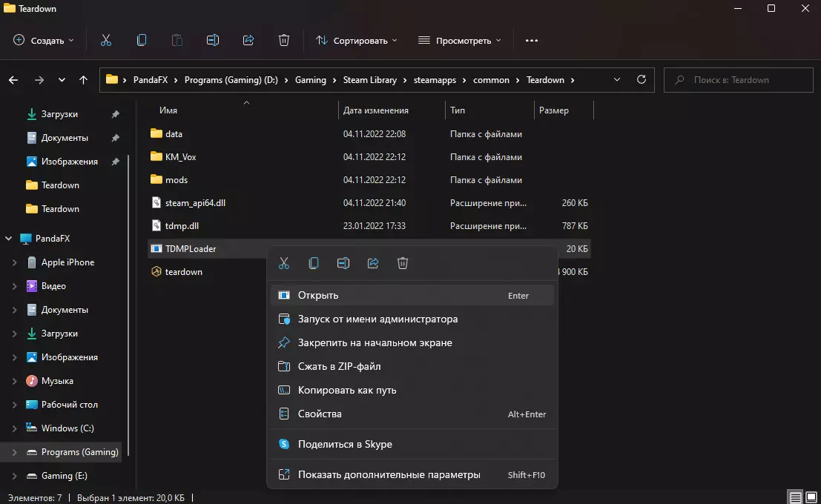This screenshot has height=504, width=821.
Task: Click the delete trash icon in the context menu
Action: point(403,263)
